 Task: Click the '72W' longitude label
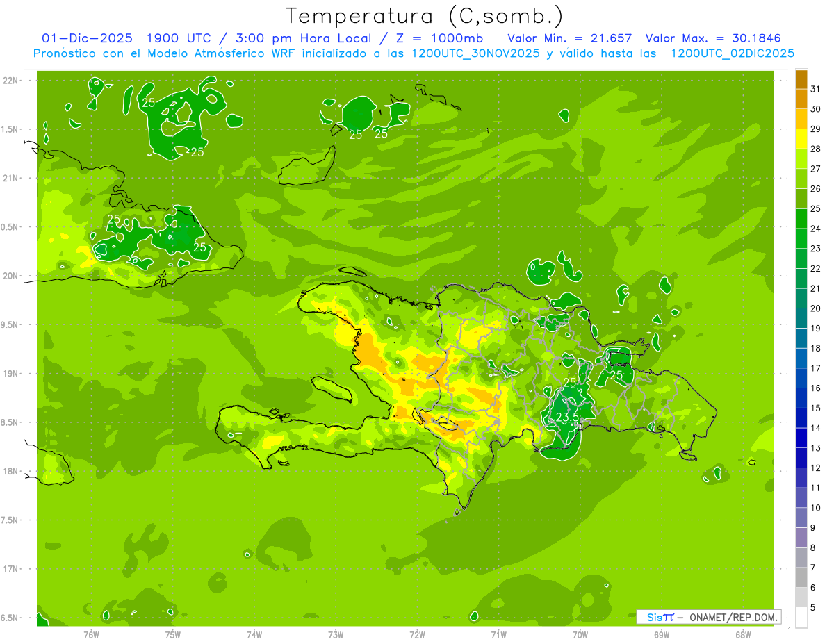pos(417,635)
